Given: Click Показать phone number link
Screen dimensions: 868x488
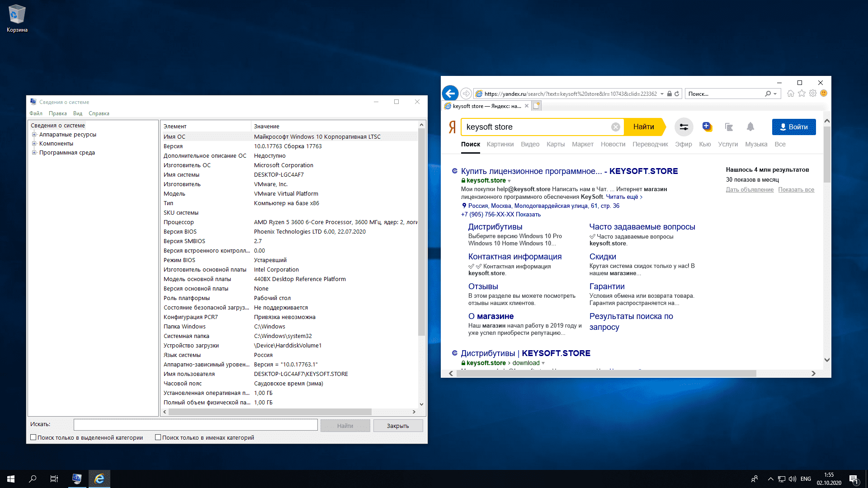Looking at the screenshot, I should point(528,215).
